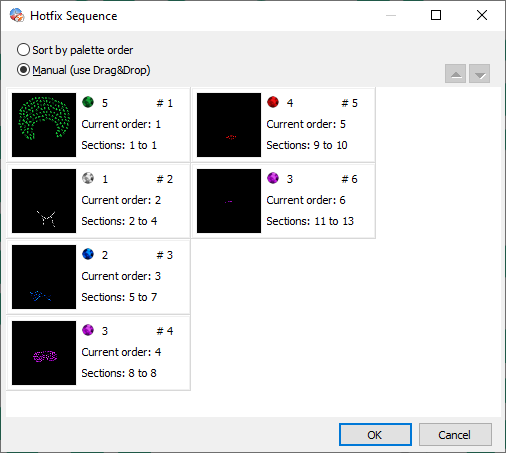The width and height of the screenshot is (506, 453).
Task: Click 'Current order: 1' text
Action: click(121, 124)
